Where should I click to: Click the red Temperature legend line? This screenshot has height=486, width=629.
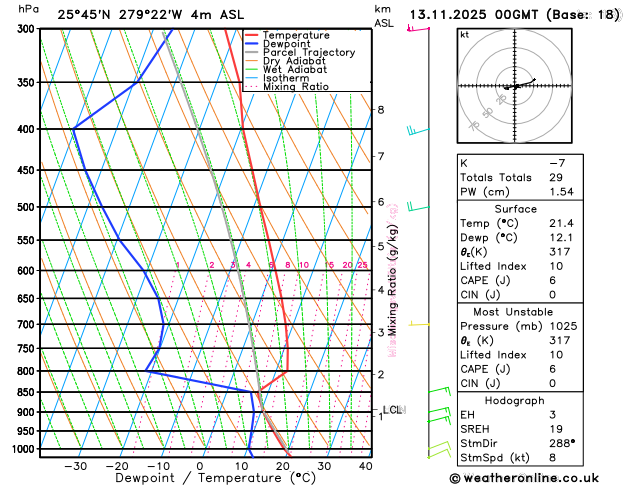pos(252,35)
